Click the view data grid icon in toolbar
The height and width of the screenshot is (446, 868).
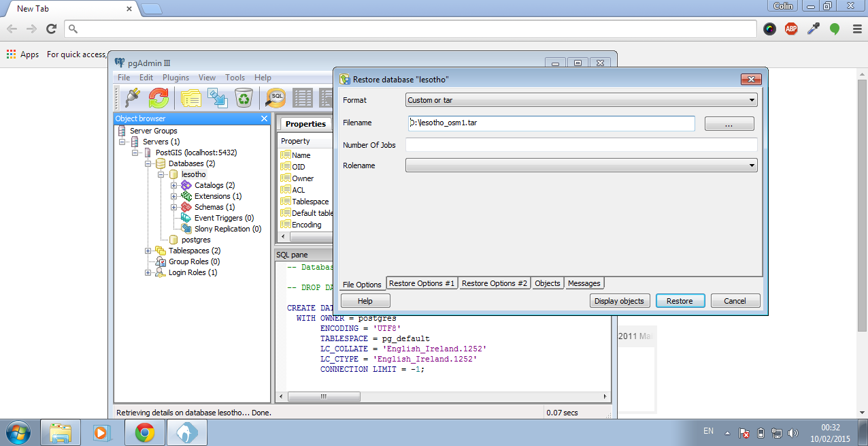point(303,98)
